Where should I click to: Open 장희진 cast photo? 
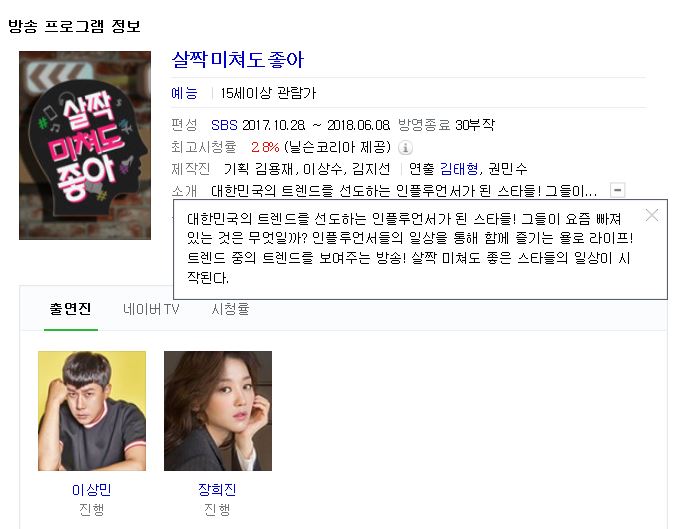pyautogui.click(x=218, y=410)
